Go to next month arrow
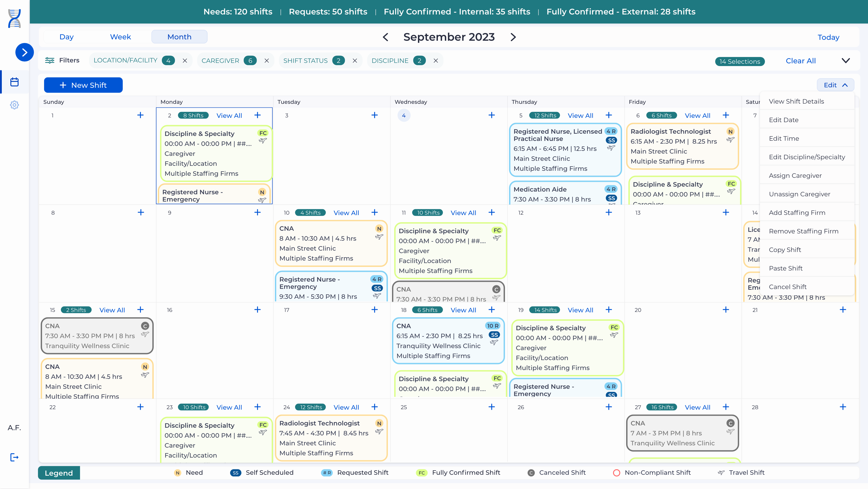The image size is (868, 489). pyautogui.click(x=513, y=37)
